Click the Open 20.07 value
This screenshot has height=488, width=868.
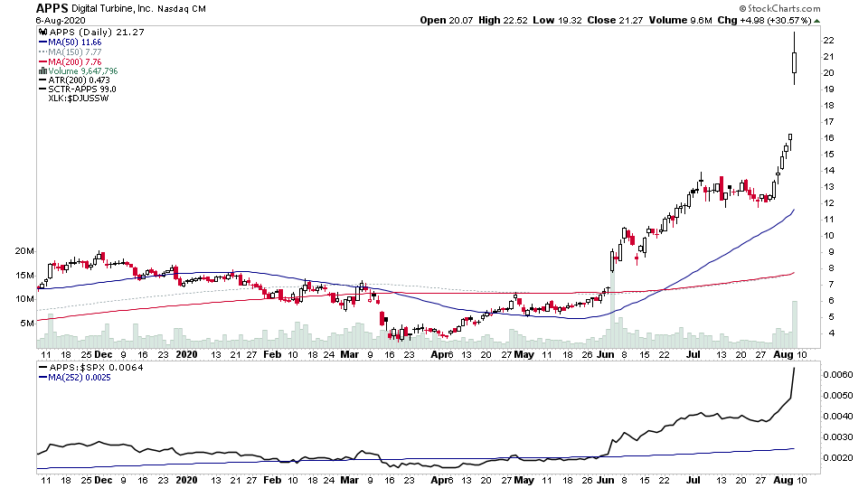tap(447, 20)
